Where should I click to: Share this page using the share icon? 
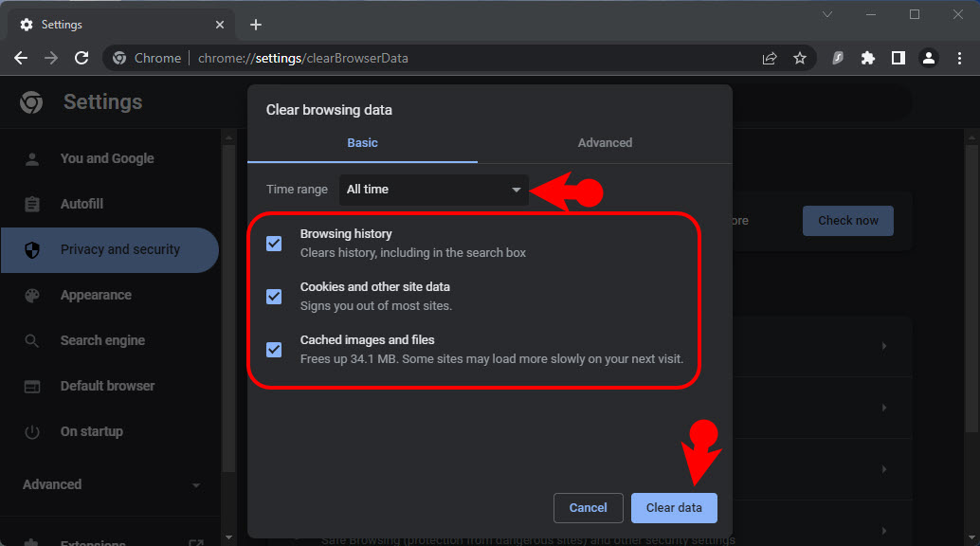770,58
